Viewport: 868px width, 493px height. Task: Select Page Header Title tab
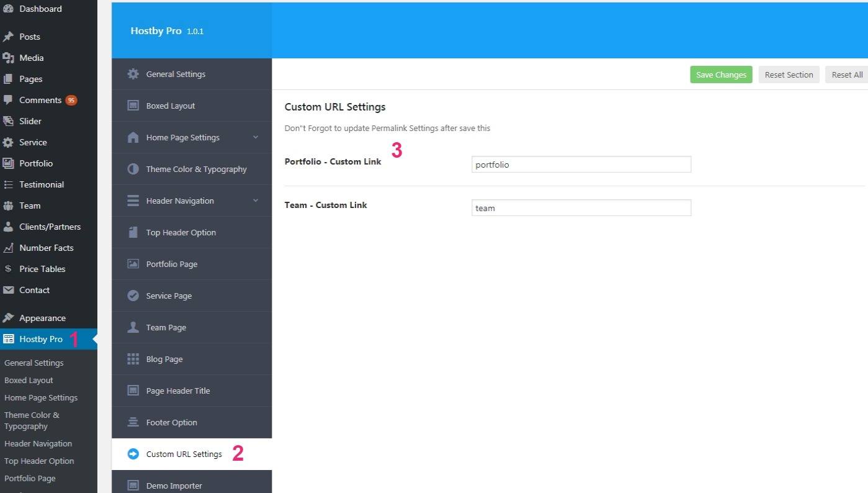coord(192,391)
